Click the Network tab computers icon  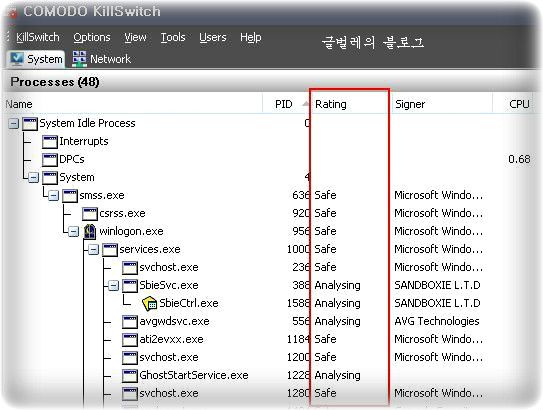click(x=79, y=59)
